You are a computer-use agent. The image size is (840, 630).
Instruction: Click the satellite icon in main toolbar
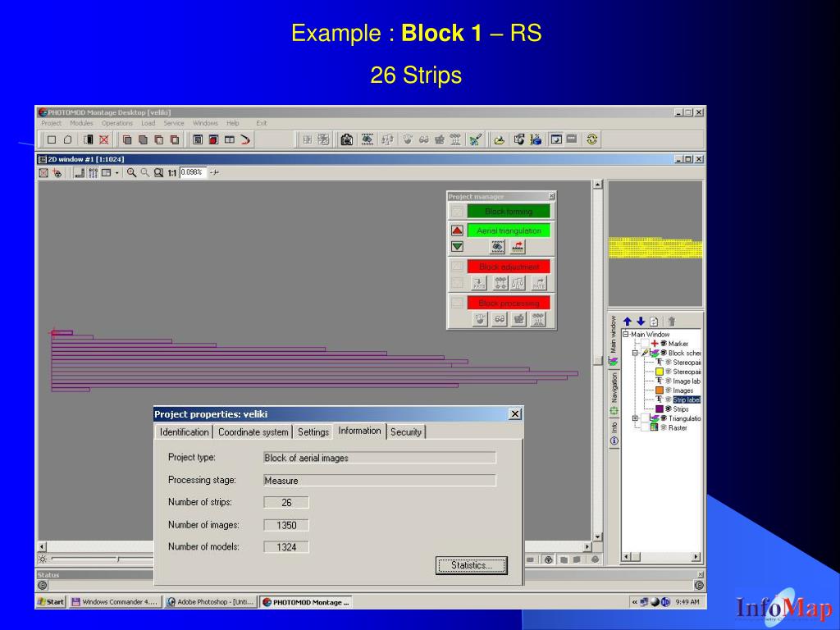[x=475, y=139]
